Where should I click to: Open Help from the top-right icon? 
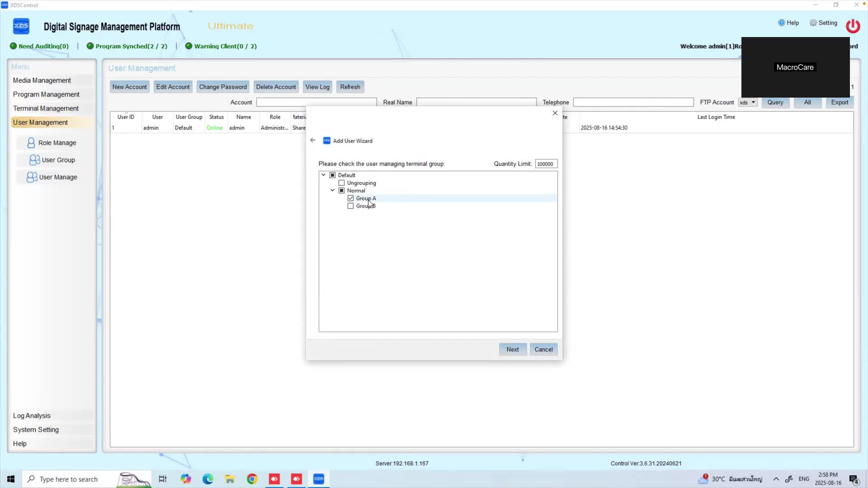coord(781,23)
